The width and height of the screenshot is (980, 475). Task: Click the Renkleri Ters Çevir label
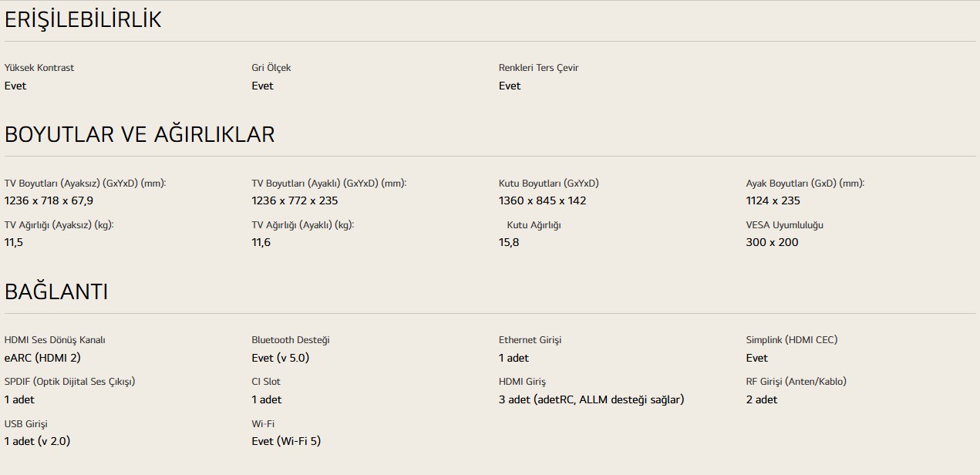click(x=538, y=68)
